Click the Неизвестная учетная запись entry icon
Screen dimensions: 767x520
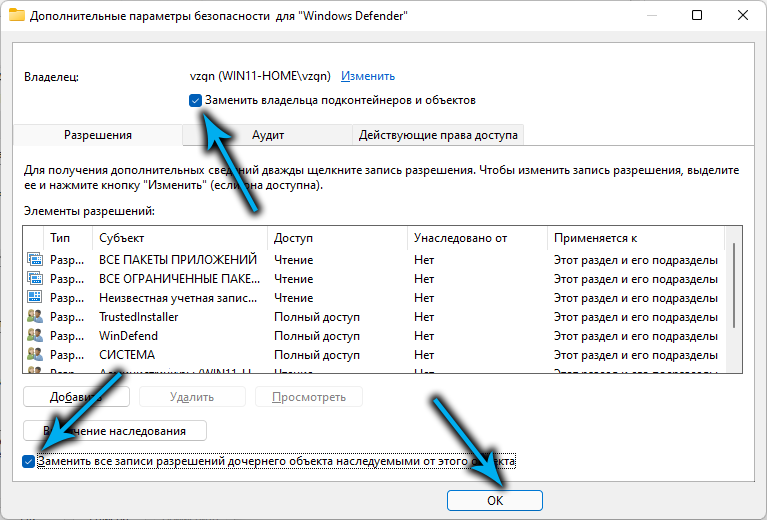(x=34, y=298)
